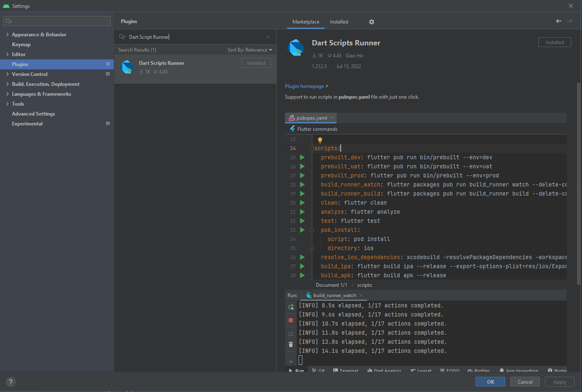Viewport: 582px width, 392px height.
Task: Click the red stop icon in preview Run panel
Action: click(291, 320)
